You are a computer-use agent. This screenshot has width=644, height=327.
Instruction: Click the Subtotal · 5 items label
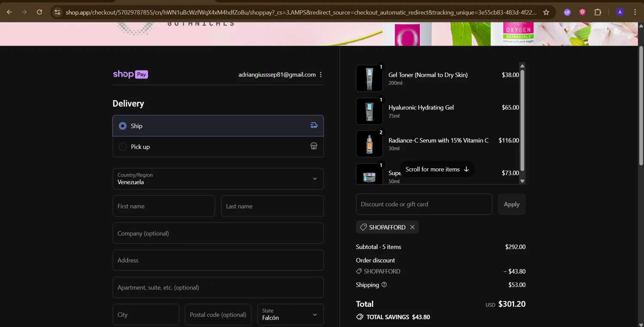(379, 247)
